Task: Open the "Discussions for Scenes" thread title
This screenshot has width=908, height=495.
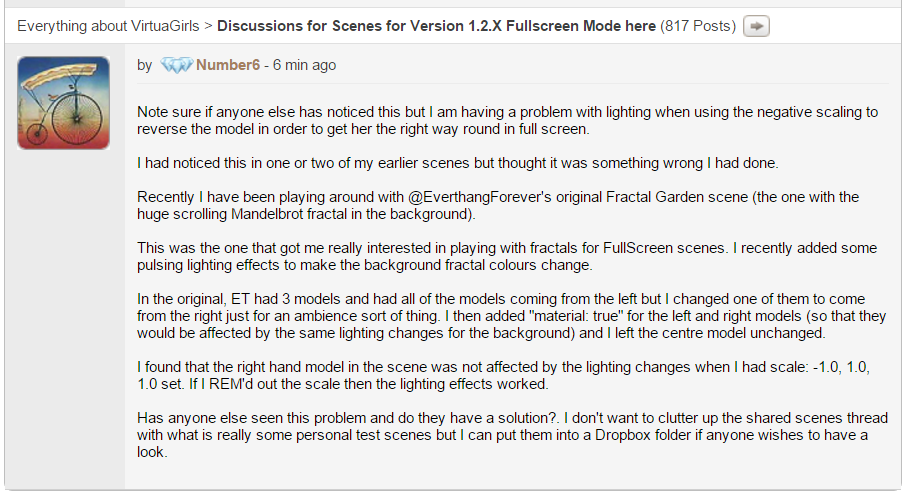Action: click(436, 25)
